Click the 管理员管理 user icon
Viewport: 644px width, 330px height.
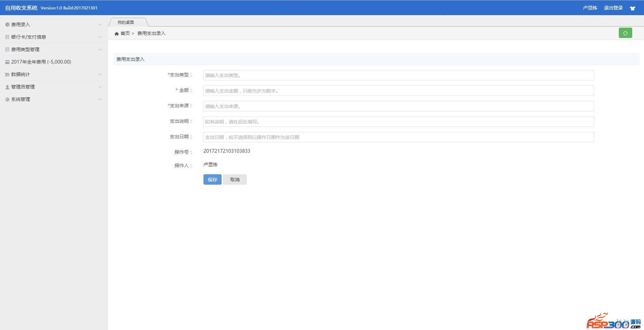[7, 87]
